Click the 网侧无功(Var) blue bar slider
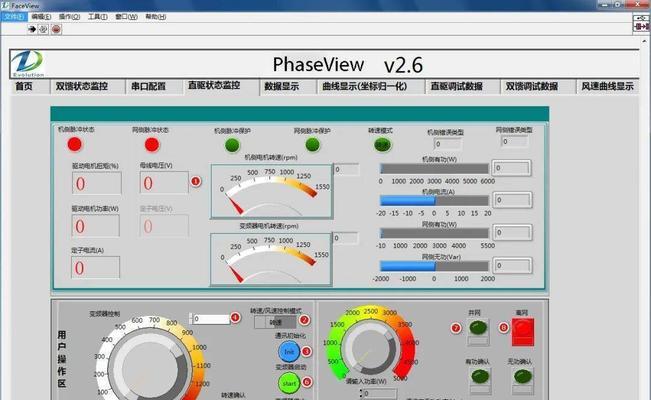The width and height of the screenshot is (651, 400). (x=434, y=266)
